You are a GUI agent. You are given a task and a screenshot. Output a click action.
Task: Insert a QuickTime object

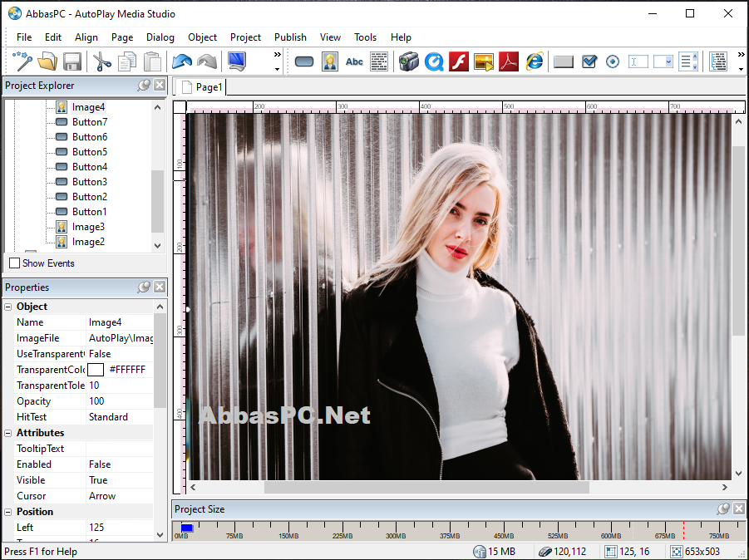(434, 61)
